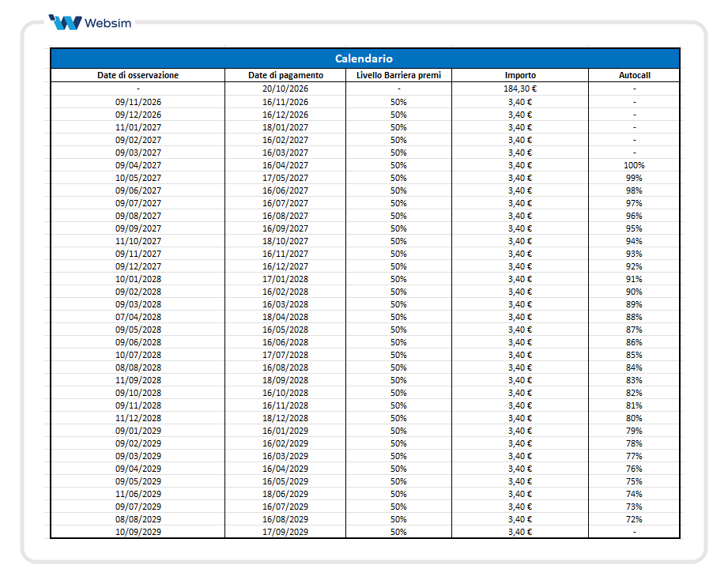Select observation date 11/12/2028
The height and width of the screenshot is (584, 728).
coord(138,418)
